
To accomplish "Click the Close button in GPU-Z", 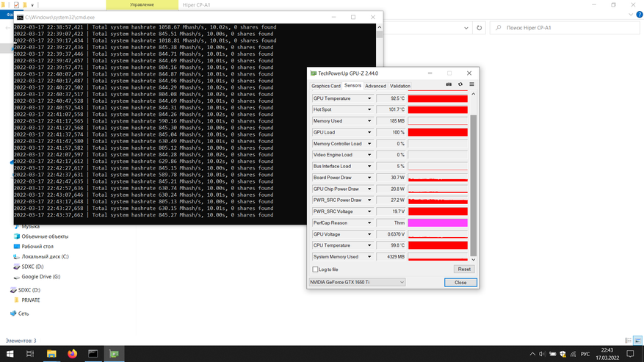I will point(460,282).
